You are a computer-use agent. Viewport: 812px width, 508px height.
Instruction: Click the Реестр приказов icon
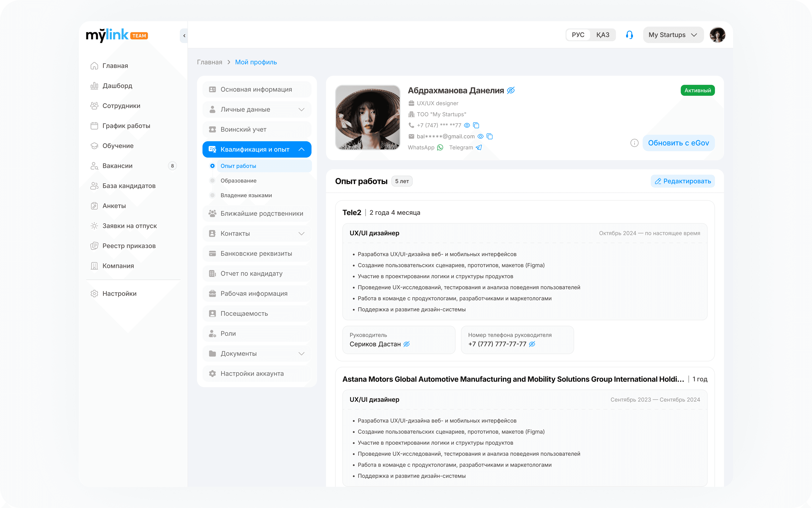coord(94,246)
